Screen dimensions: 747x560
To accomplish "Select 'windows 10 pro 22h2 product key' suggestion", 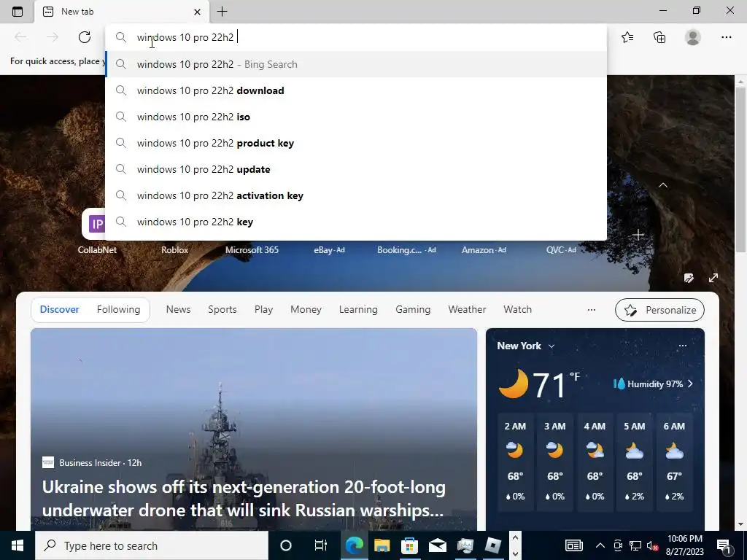I will [356, 143].
